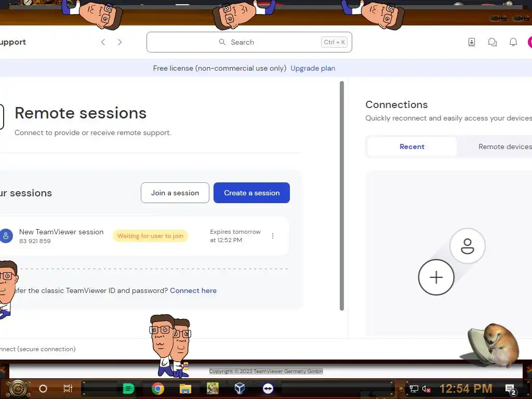This screenshot has height=399, width=532.
Task: Open the Action Center notifications icon
Action: point(511,390)
